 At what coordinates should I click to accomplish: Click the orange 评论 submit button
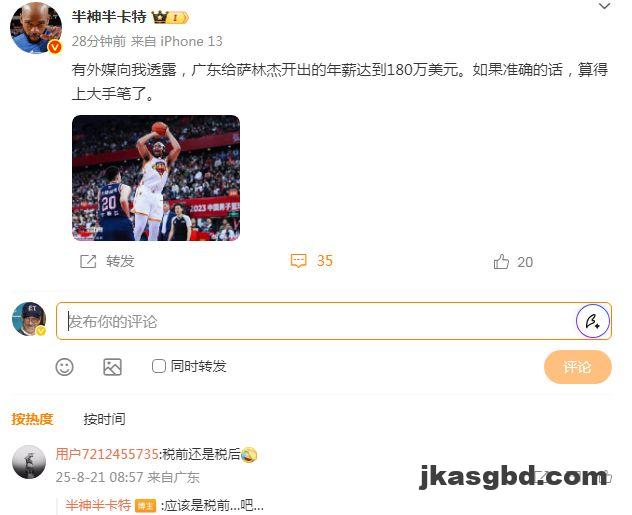click(578, 367)
